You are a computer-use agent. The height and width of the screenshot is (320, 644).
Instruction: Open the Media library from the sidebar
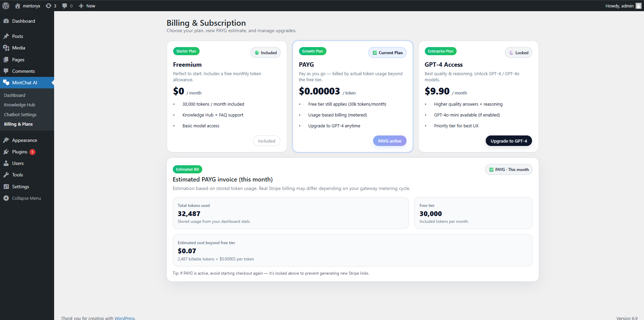[7, 48]
